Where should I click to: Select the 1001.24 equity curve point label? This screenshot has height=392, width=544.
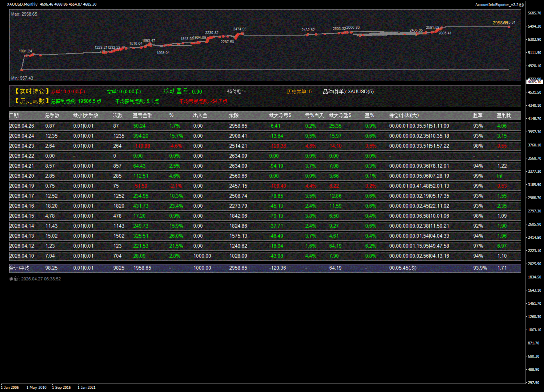(x=25, y=51)
